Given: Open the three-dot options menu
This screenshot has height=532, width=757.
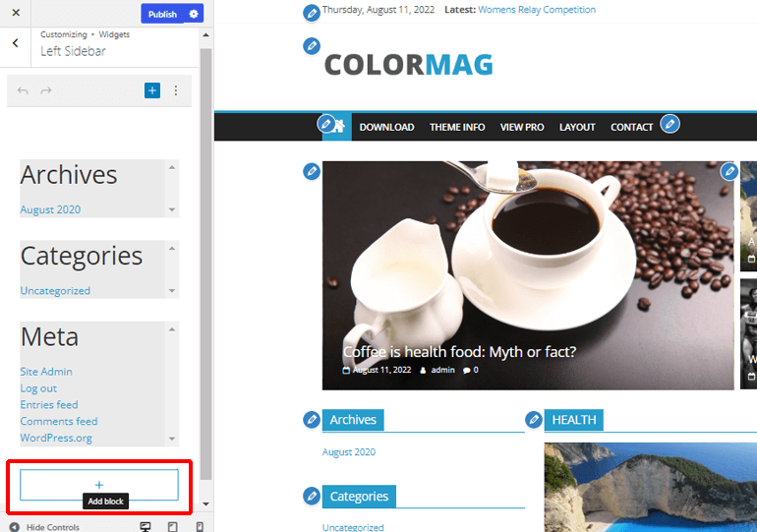Looking at the screenshot, I should 176,90.
